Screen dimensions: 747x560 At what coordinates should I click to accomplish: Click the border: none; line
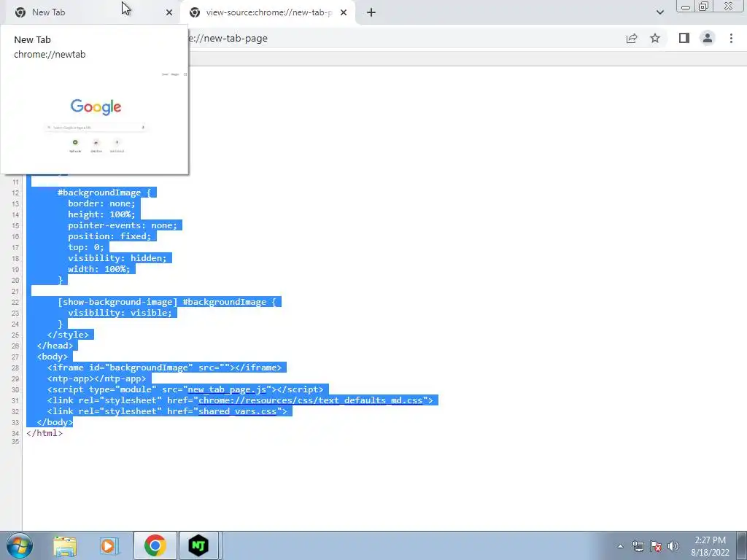[x=101, y=203]
